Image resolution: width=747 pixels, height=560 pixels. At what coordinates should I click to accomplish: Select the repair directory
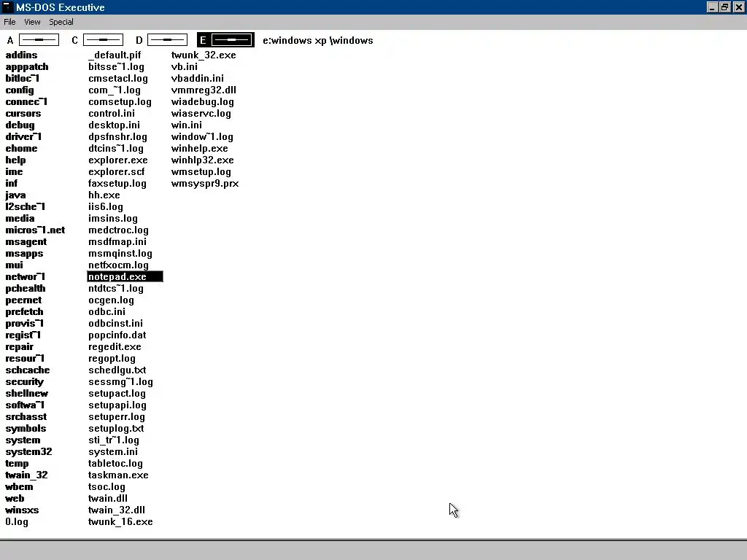point(20,346)
